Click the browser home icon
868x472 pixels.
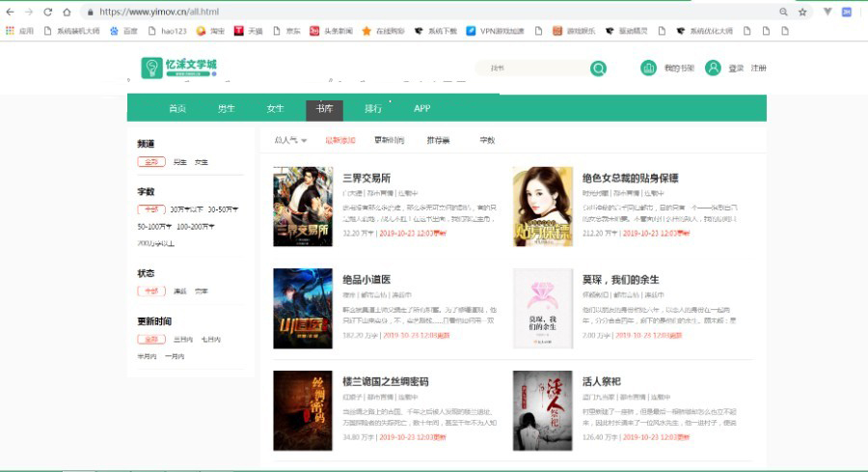(67, 13)
